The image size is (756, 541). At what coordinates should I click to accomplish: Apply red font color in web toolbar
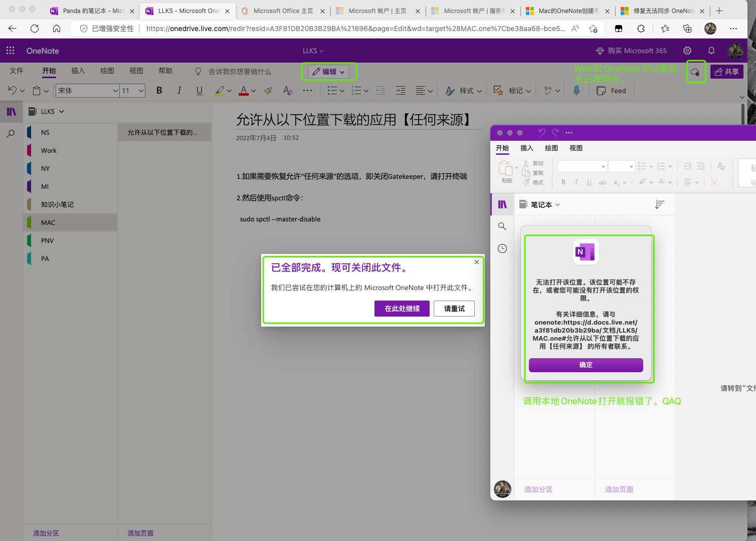point(244,91)
